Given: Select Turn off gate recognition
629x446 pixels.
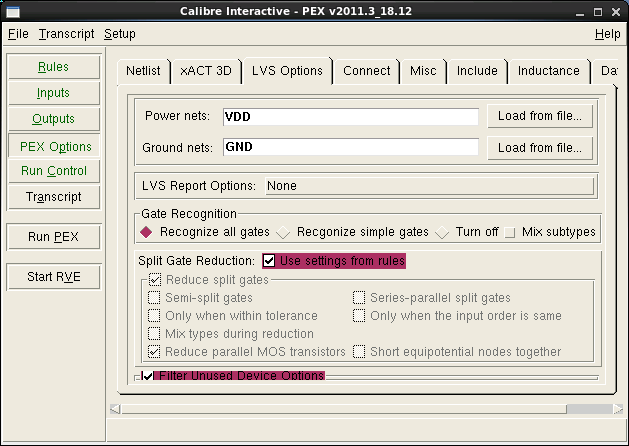Looking at the screenshot, I should click(x=442, y=232).
